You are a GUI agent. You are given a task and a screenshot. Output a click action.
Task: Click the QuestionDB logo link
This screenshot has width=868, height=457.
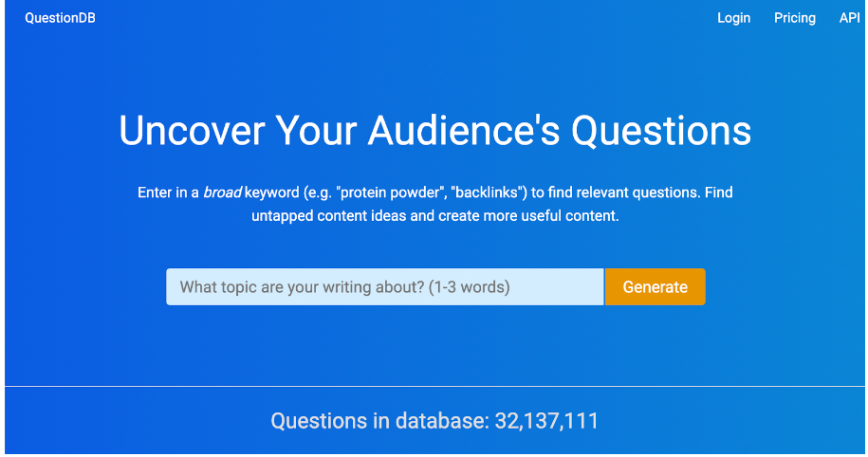60,18
